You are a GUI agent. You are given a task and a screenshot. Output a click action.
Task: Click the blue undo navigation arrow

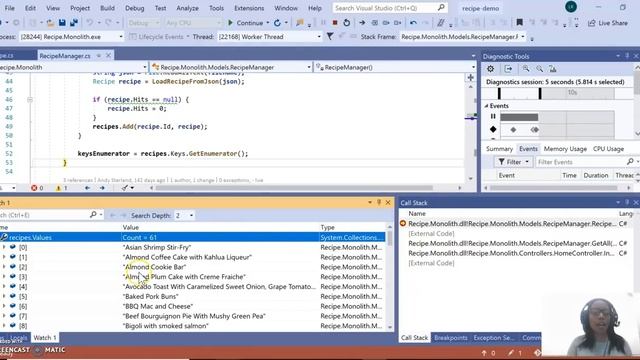tap(413, 23)
